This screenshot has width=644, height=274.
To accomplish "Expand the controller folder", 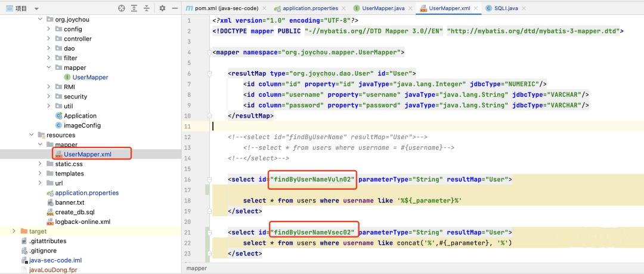I will tap(49, 39).
